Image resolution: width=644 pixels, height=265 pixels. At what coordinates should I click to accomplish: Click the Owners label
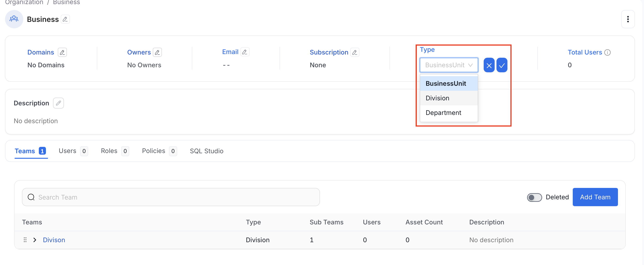pos(139,52)
